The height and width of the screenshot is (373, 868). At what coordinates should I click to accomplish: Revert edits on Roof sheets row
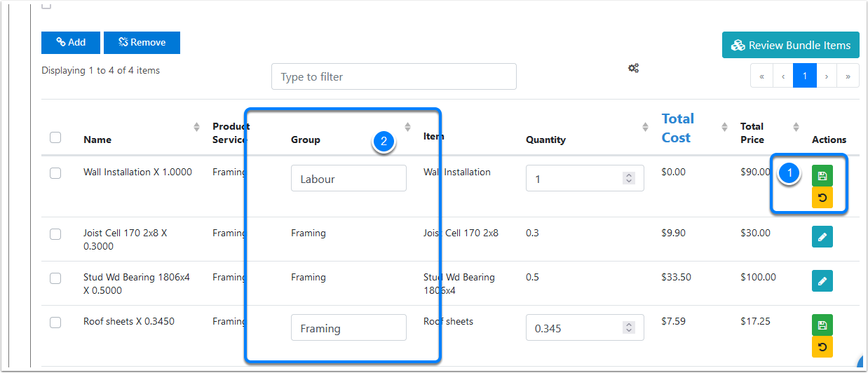822,346
